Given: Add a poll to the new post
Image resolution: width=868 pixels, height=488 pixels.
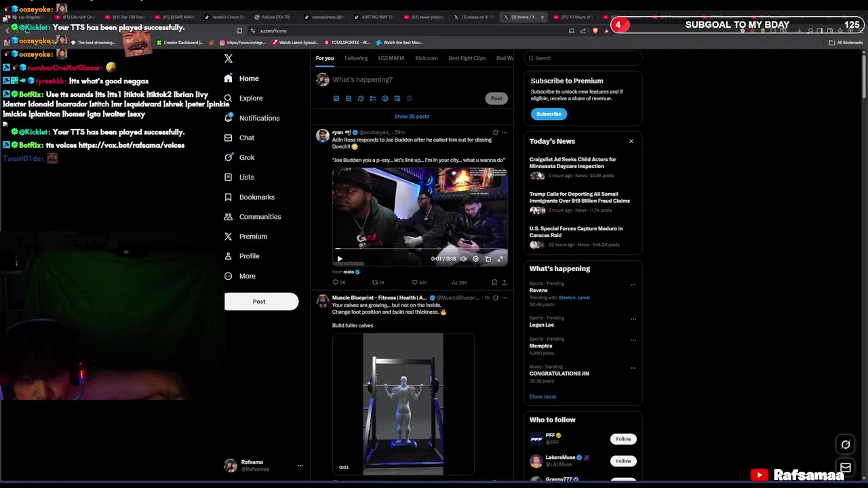Looking at the screenshot, I should (x=373, y=98).
